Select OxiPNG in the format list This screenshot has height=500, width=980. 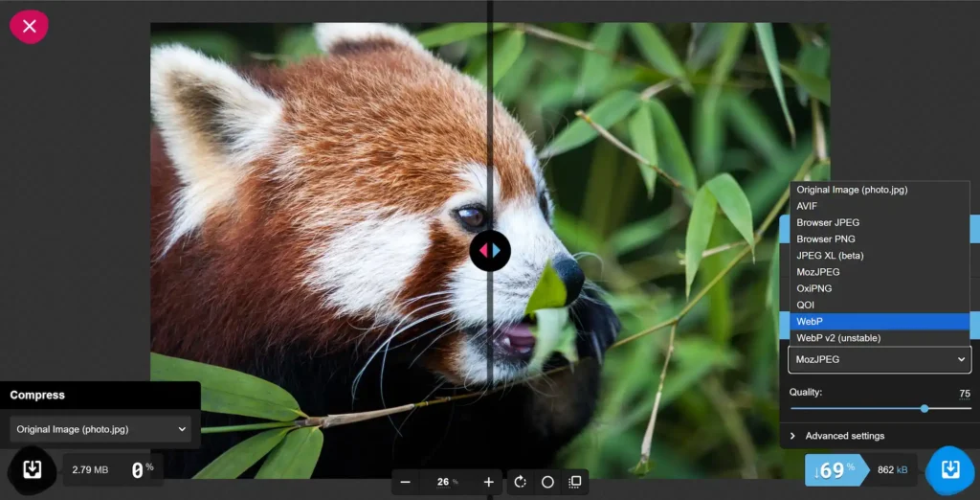point(880,288)
